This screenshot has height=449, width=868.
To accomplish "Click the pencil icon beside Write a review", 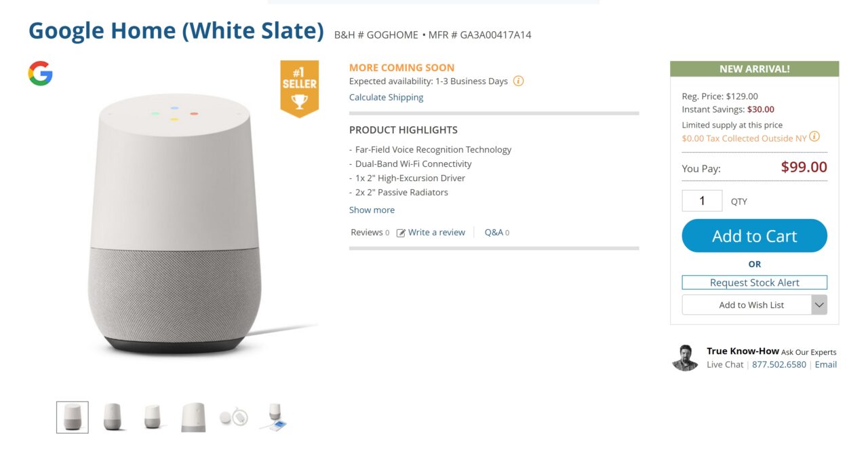I will pyautogui.click(x=401, y=233).
